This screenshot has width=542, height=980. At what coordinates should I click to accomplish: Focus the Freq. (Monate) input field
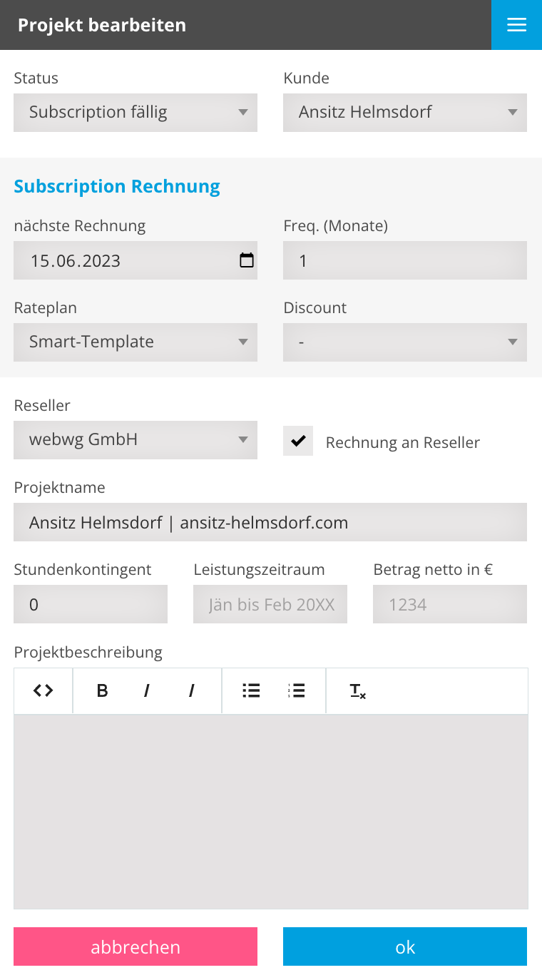(405, 260)
